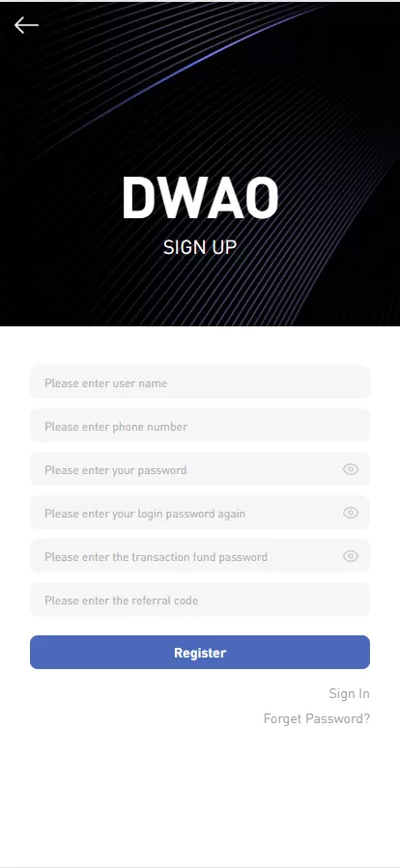The height and width of the screenshot is (868, 400).
Task: Go back using the top-left arrow
Action: click(x=26, y=25)
